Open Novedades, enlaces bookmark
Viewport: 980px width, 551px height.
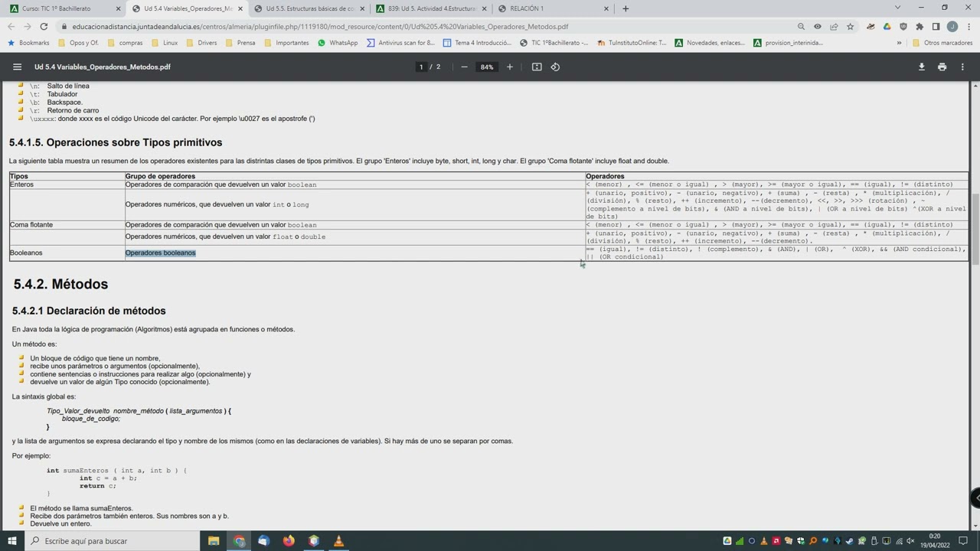coord(710,43)
